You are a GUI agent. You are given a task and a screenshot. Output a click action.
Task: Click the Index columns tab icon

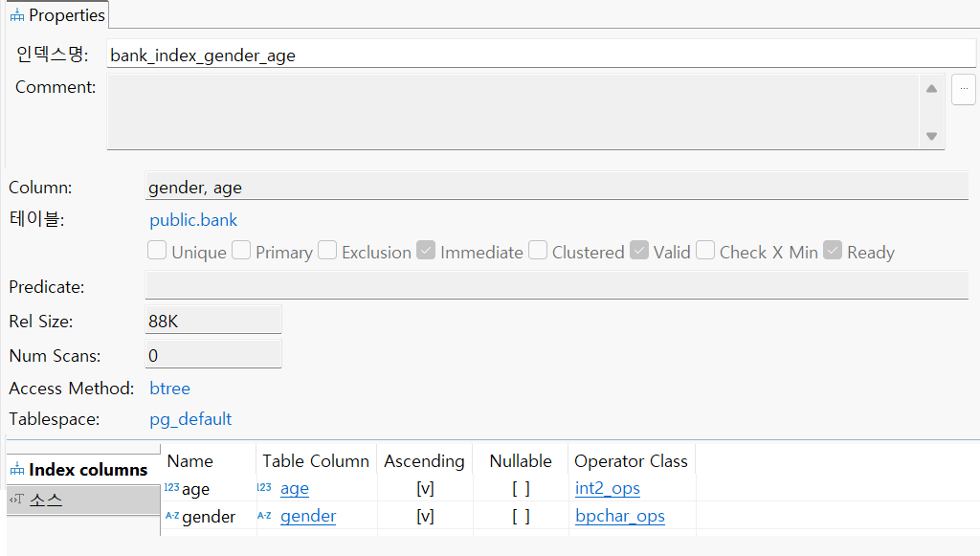(17, 469)
